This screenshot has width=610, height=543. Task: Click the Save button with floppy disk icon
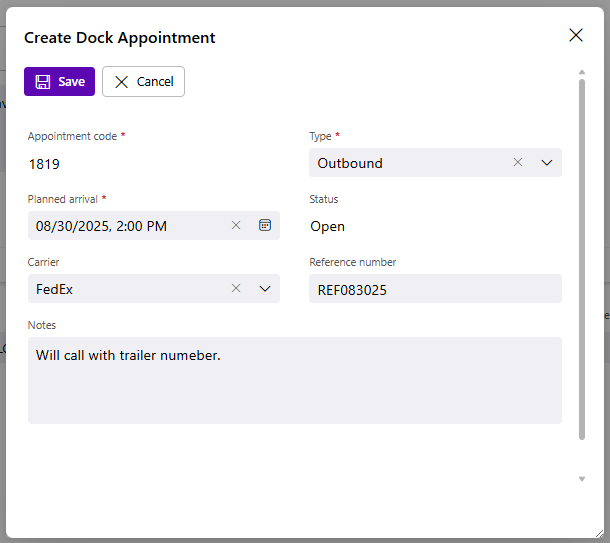(59, 82)
